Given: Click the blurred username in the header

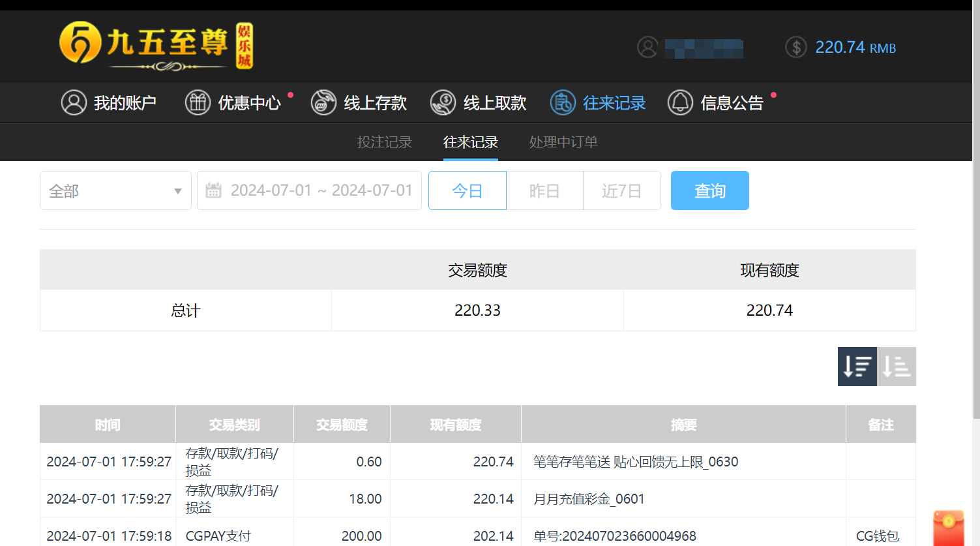Looking at the screenshot, I should [x=701, y=48].
